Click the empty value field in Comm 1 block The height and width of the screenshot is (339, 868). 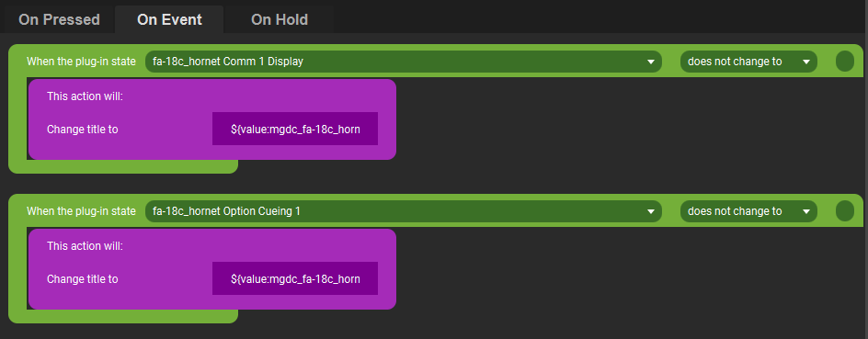tap(845, 62)
